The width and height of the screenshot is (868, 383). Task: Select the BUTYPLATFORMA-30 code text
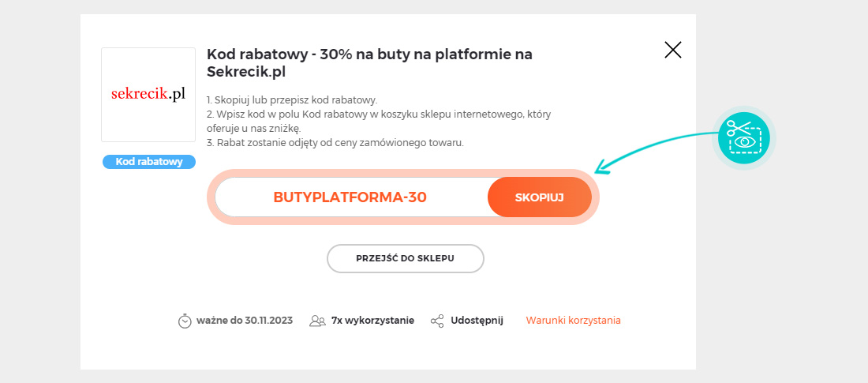(350, 197)
